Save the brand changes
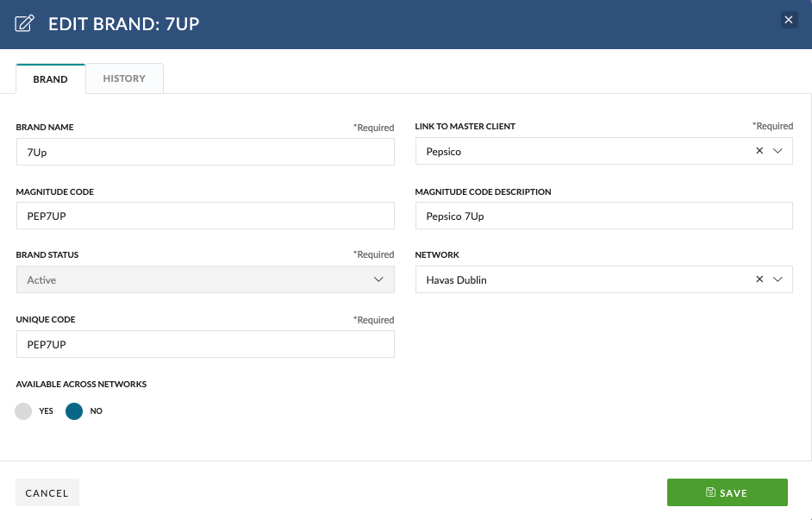Viewport: 812px width, 520px height. click(x=727, y=492)
